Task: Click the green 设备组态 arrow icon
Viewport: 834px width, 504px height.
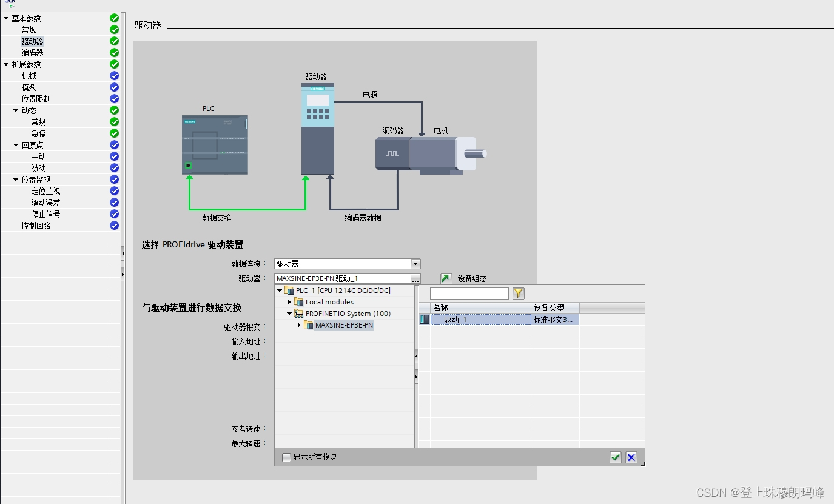Action: [446, 278]
